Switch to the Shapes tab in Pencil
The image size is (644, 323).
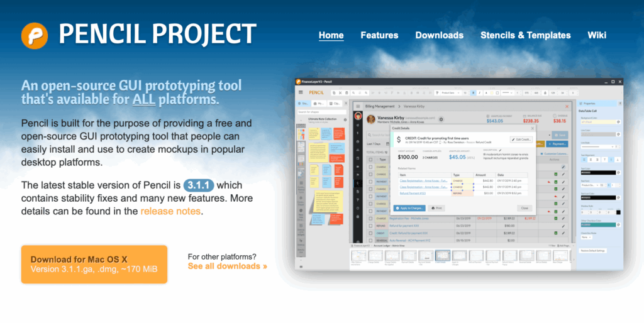point(303,104)
